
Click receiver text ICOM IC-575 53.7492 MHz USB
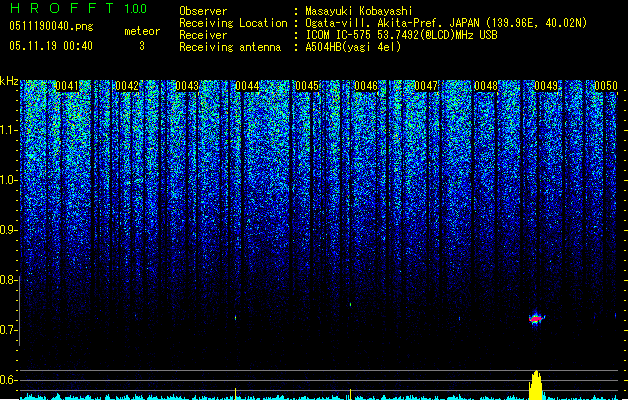402,35
